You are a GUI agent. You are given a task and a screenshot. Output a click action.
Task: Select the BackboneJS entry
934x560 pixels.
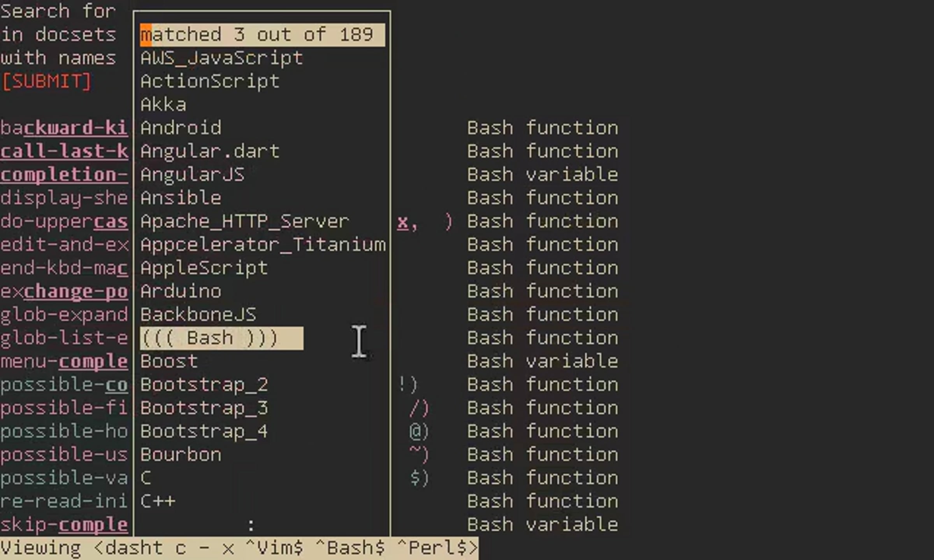click(x=198, y=315)
